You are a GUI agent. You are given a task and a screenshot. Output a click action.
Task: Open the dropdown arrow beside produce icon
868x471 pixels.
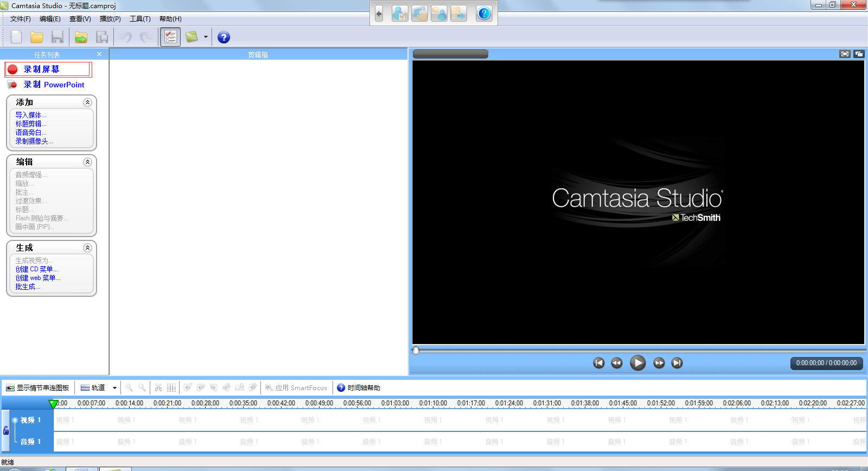click(x=206, y=37)
